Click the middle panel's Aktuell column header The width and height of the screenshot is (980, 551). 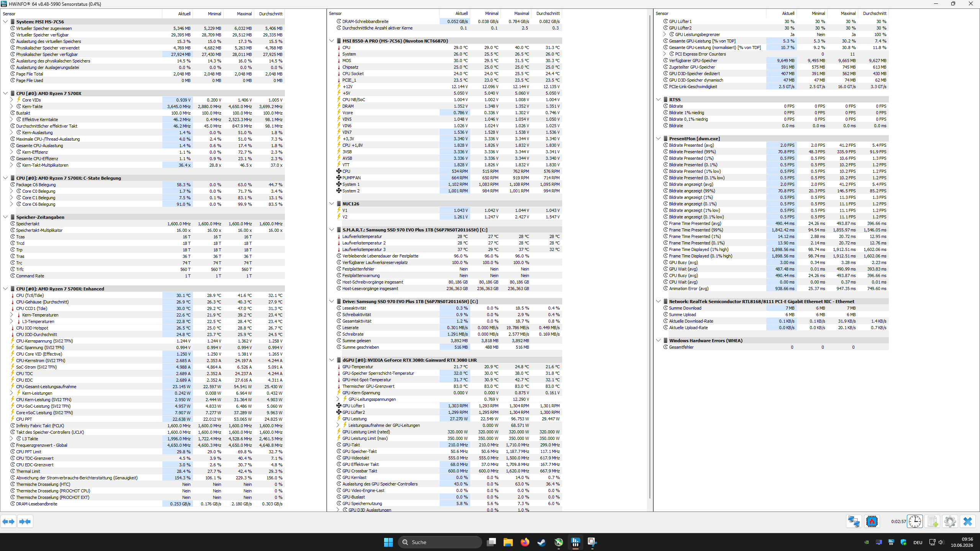point(455,13)
